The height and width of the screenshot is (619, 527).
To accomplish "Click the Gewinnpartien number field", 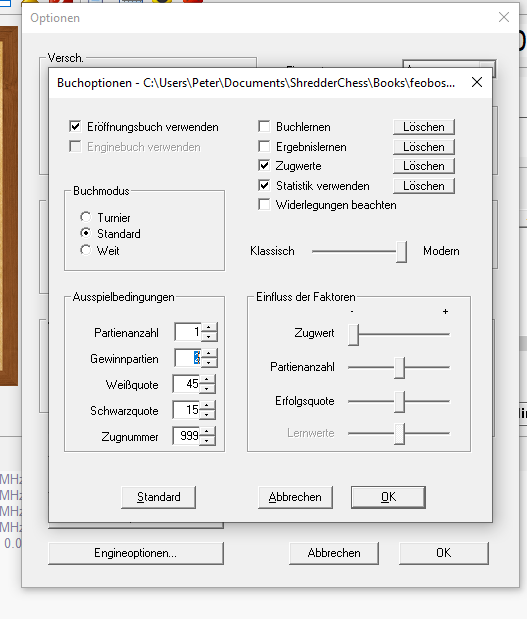I will click(x=188, y=358).
